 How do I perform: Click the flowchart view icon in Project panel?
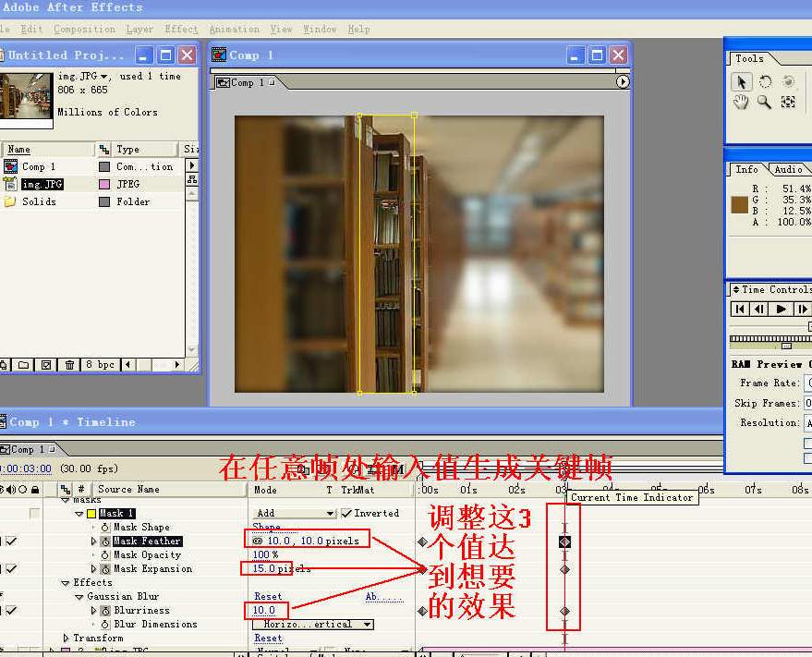192,180
